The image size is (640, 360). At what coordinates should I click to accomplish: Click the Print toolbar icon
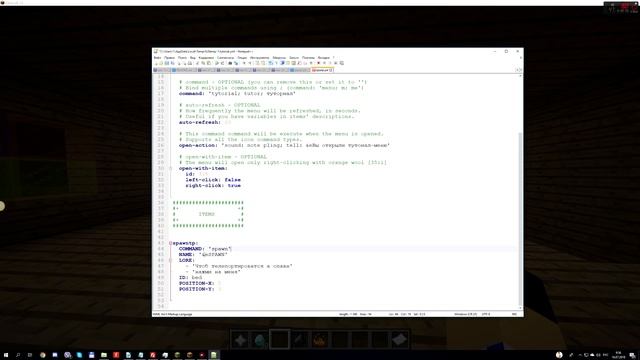click(190, 63)
